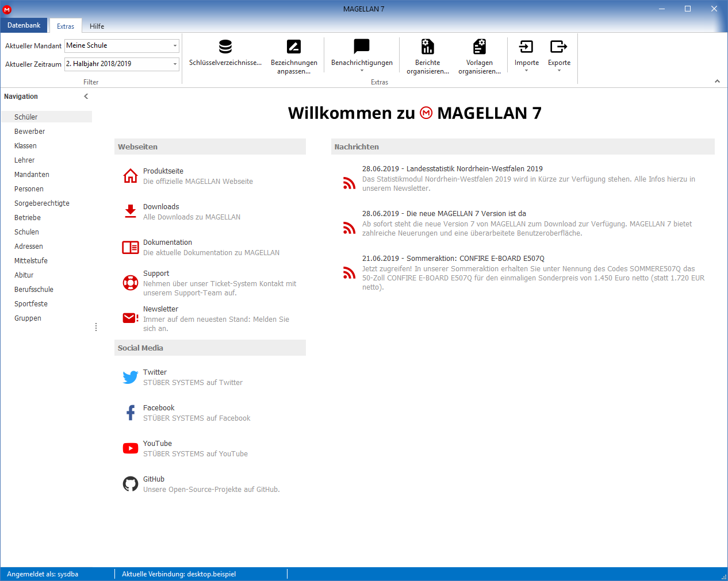Click RSS icon beside Landesstatistik news
The height and width of the screenshot is (581, 728).
point(349,183)
